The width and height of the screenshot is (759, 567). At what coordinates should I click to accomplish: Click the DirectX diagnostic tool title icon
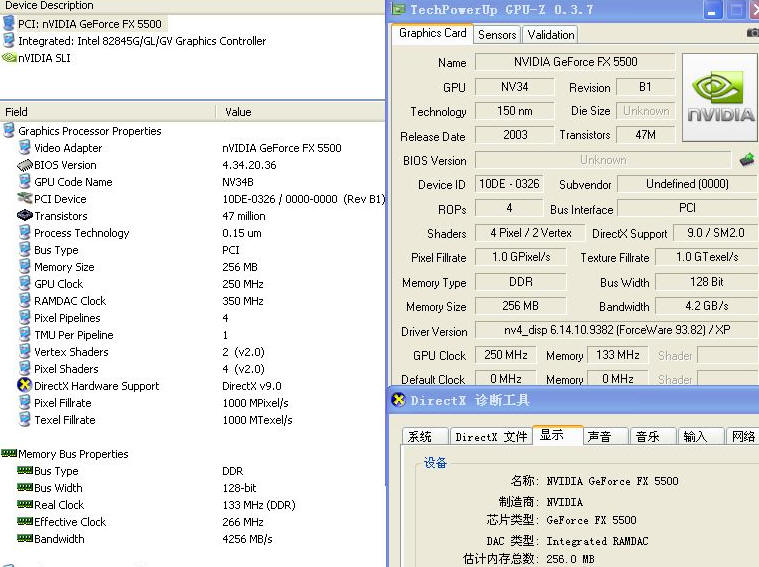[x=398, y=399]
